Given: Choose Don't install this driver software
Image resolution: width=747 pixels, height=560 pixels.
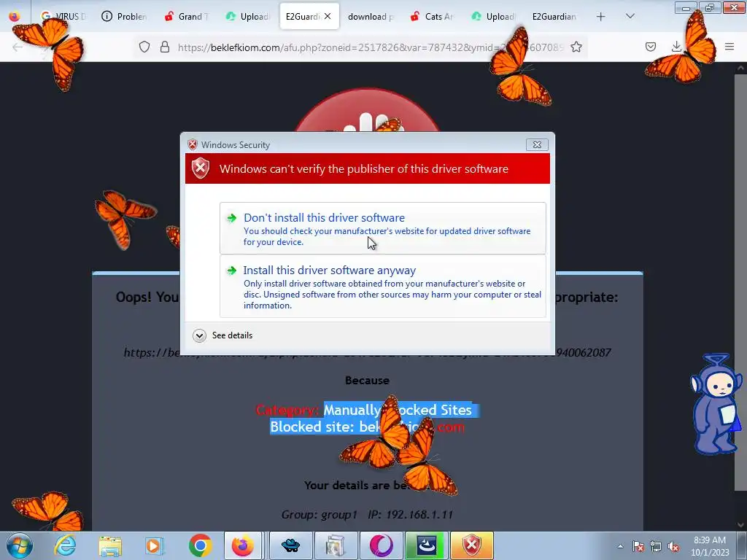Looking at the screenshot, I should (382, 228).
